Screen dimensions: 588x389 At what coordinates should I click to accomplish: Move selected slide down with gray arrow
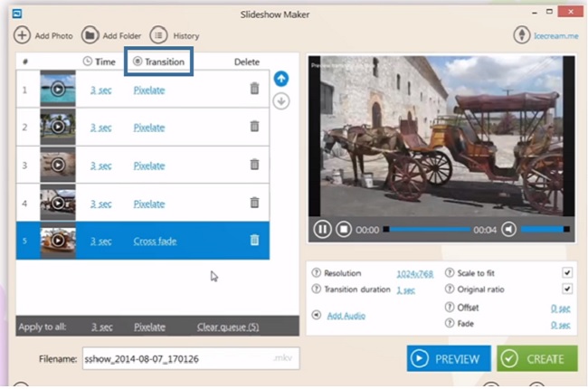pos(281,101)
